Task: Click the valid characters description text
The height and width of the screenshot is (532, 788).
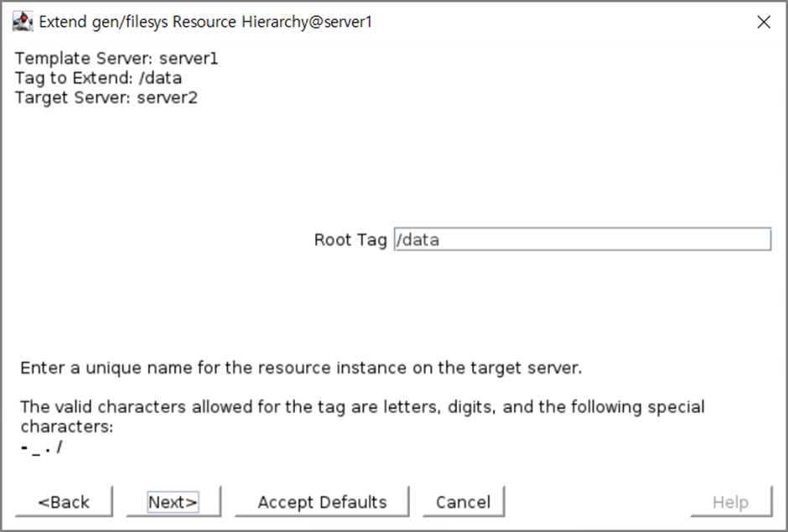Action: point(362,416)
